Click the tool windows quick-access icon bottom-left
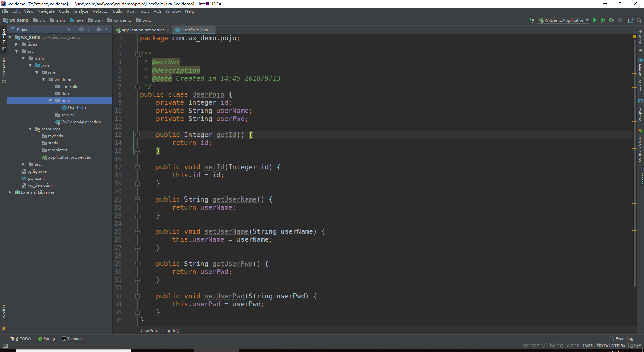 point(5,346)
